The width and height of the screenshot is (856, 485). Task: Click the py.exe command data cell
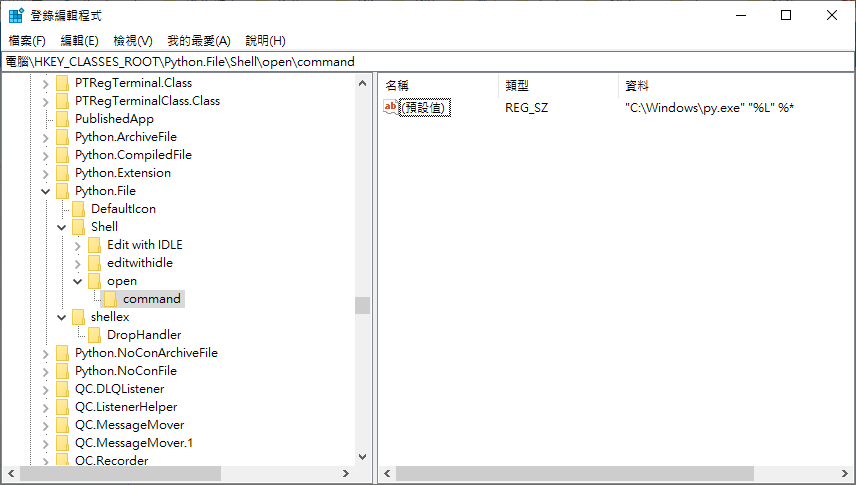point(709,108)
